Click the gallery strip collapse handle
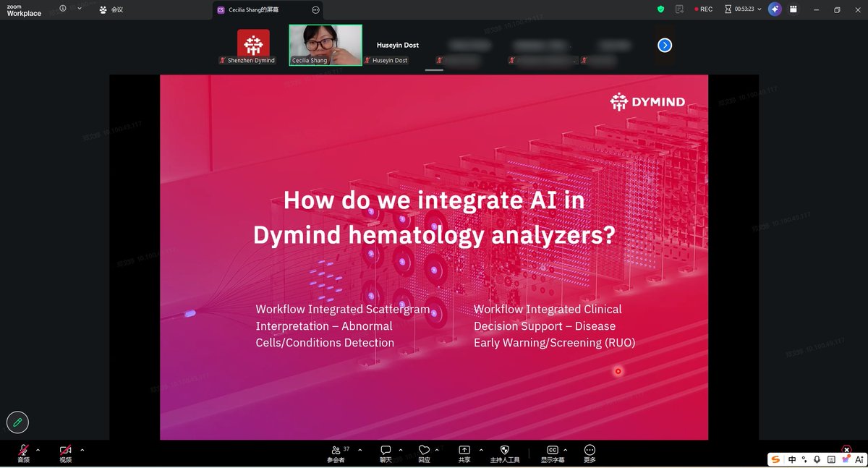The height and width of the screenshot is (468, 868). pyautogui.click(x=434, y=70)
